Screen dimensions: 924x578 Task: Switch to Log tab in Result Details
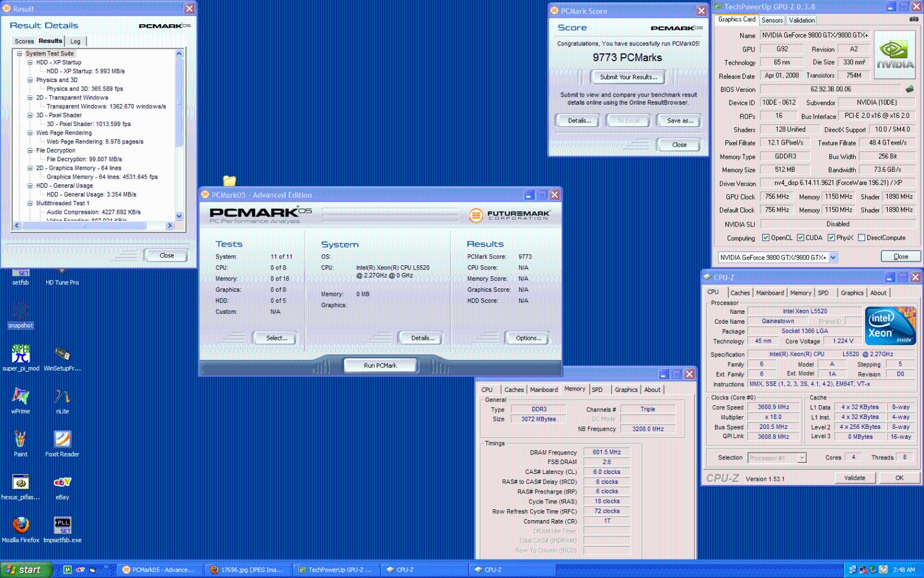tap(75, 41)
